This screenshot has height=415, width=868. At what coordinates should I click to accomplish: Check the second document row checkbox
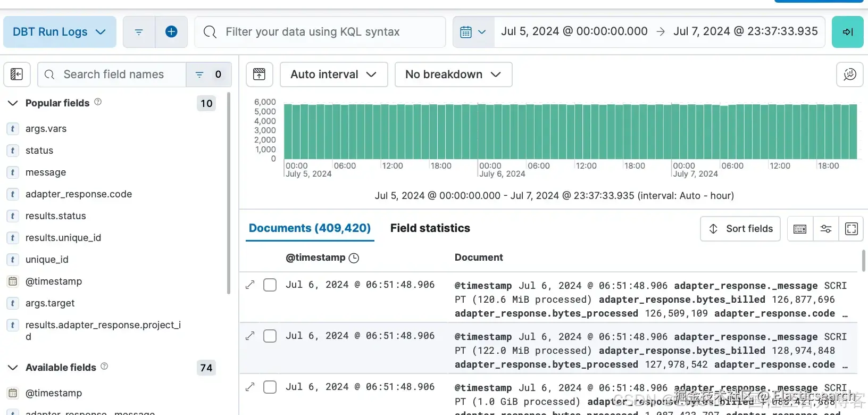pos(270,336)
